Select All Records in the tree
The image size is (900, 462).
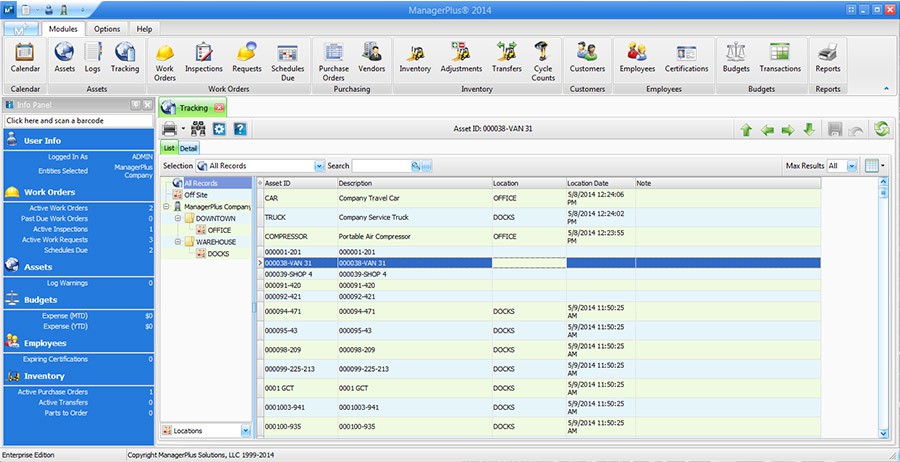(x=200, y=183)
